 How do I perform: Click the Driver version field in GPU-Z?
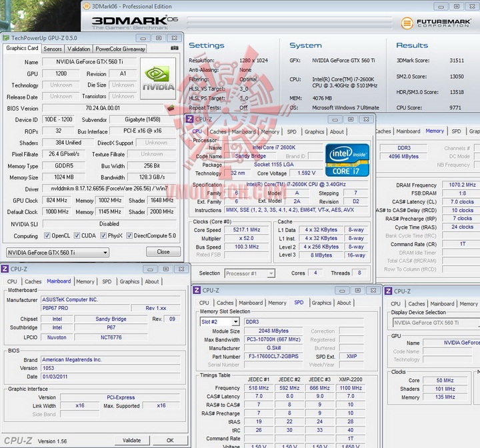[109, 189]
